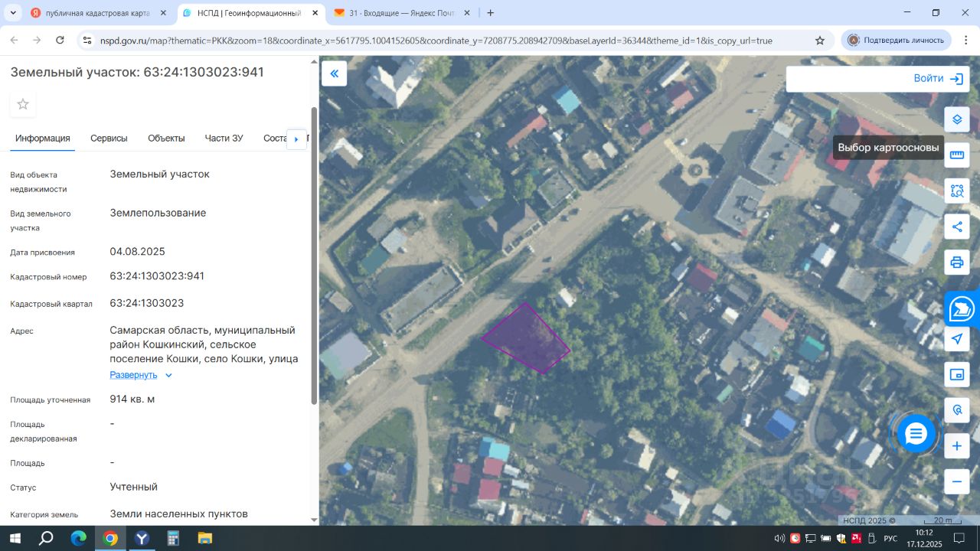Select the search-by-area tool icon
This screenshot has width=980, height=551.
point(957,191)
